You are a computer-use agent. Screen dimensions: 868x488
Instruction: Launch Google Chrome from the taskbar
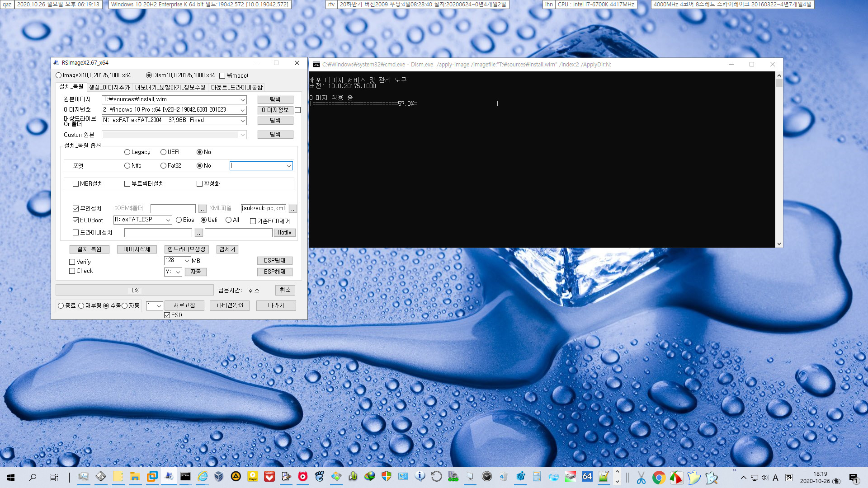[x=659, y=478]
